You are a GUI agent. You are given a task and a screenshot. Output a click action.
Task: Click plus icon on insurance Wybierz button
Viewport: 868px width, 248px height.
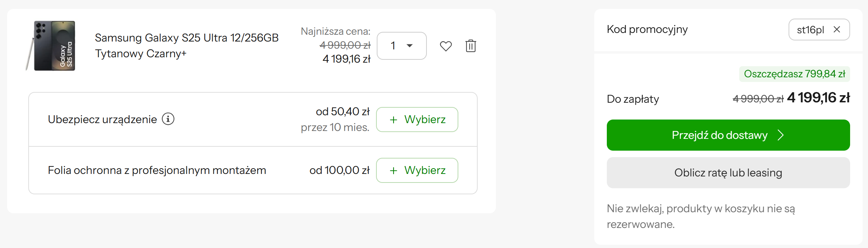(393, 120)
